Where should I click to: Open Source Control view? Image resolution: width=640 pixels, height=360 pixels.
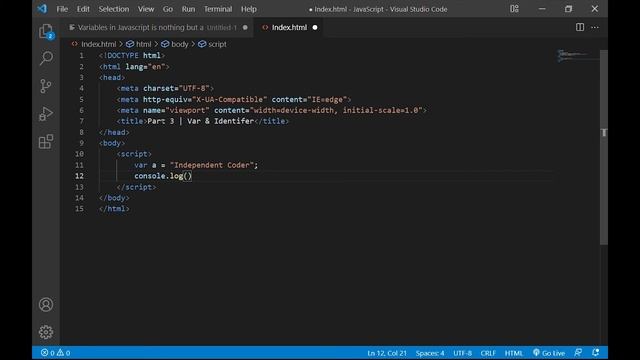[46, 86]
